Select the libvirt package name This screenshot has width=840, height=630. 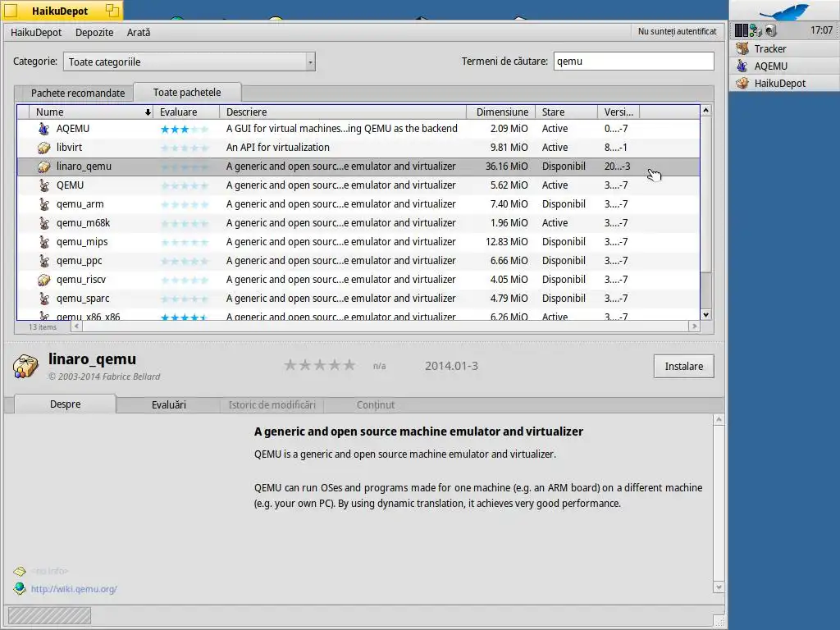click(x=69, y=148)
